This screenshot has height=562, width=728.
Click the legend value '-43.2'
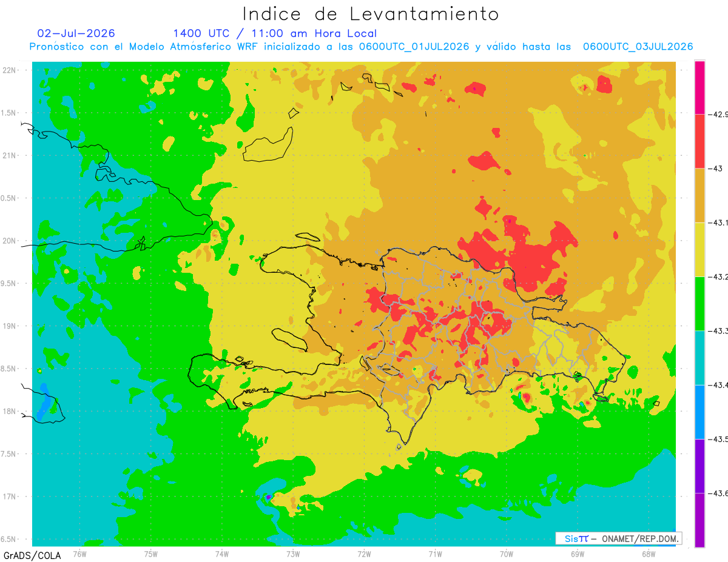718,276
